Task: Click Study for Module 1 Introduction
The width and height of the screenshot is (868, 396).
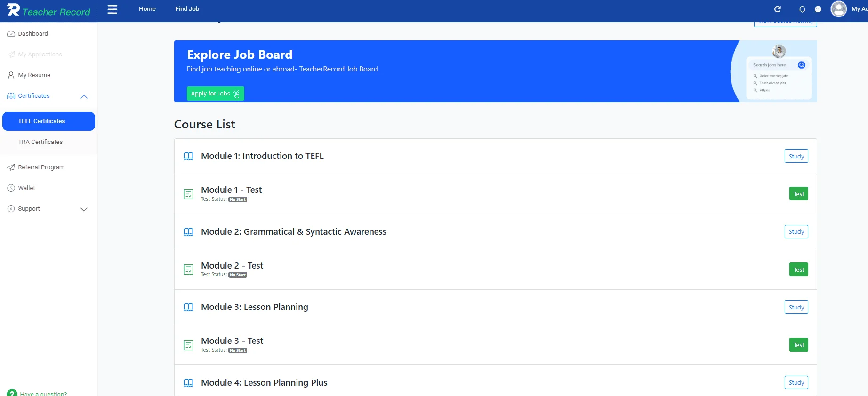Action: [x=796, y=156]
